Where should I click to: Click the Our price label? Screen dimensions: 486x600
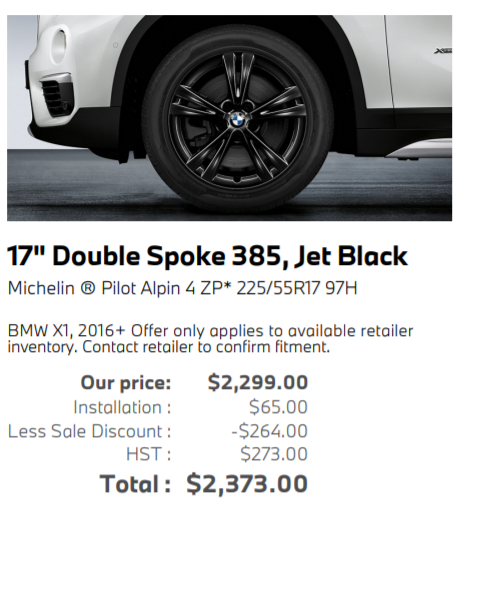[126, 382]
